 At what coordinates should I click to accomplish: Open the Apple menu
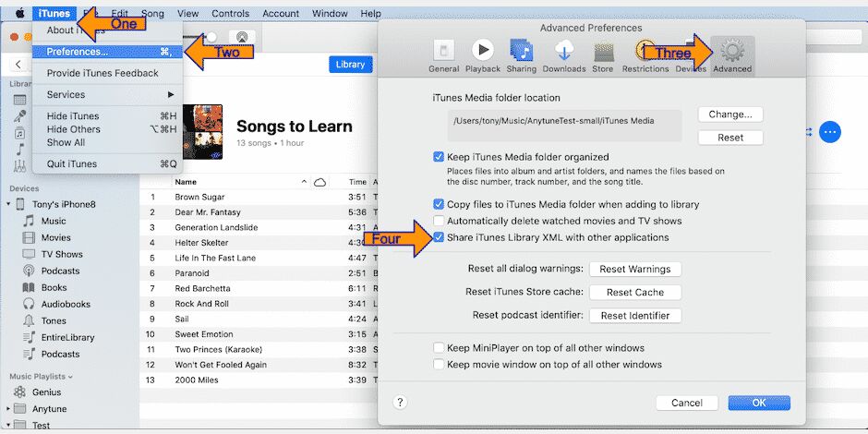(20, 13)
